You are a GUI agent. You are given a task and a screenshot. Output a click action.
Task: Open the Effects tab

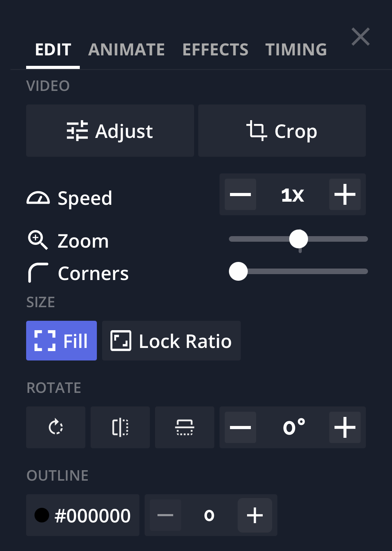point(215,49)
